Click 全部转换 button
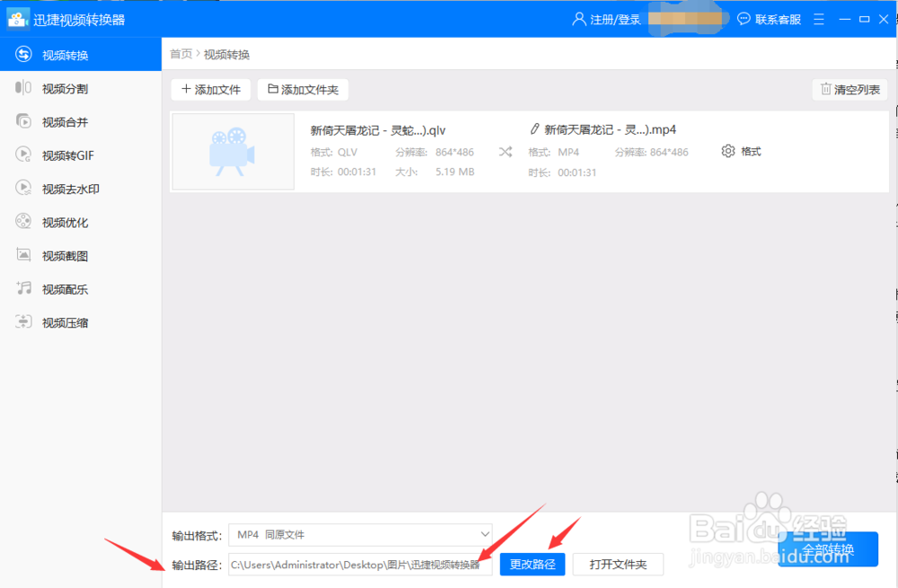Image resolution: width=898 pixels, height=588 pixels. [828, 549]
